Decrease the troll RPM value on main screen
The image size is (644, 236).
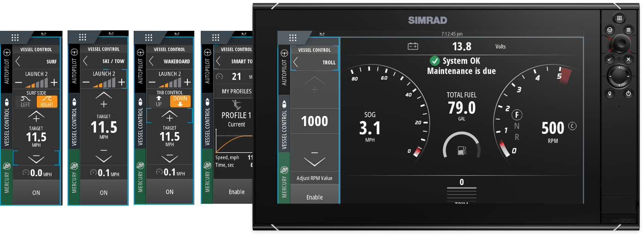pyautogui.click(x=315, y=158)
